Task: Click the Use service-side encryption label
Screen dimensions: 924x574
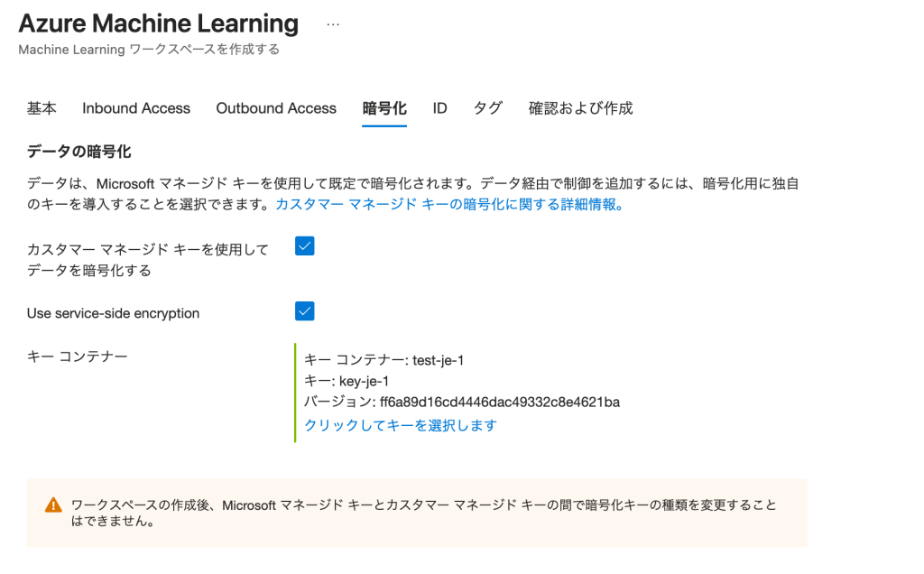Action: click(114, 313)
